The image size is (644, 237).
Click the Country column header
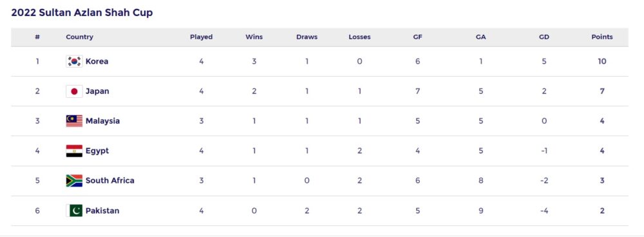[79, 37]
